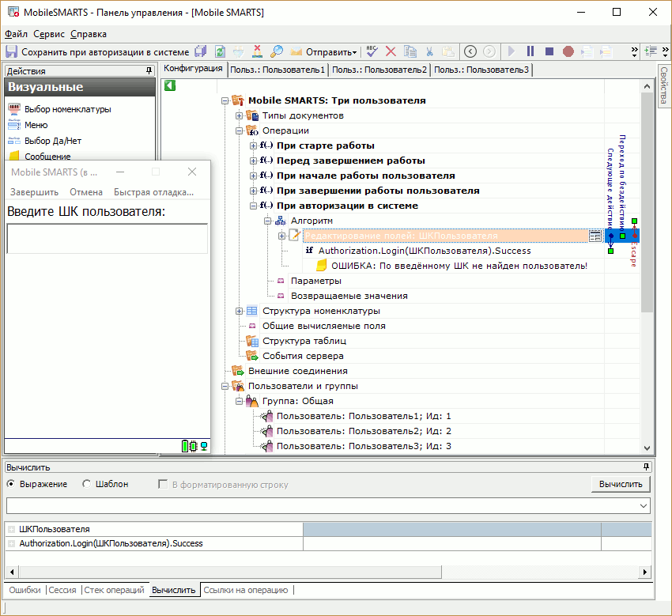The height and width of the screenshot is (616, 672).
Task: Switch to the Ошибки bottom tab
Action: [25, 590]
